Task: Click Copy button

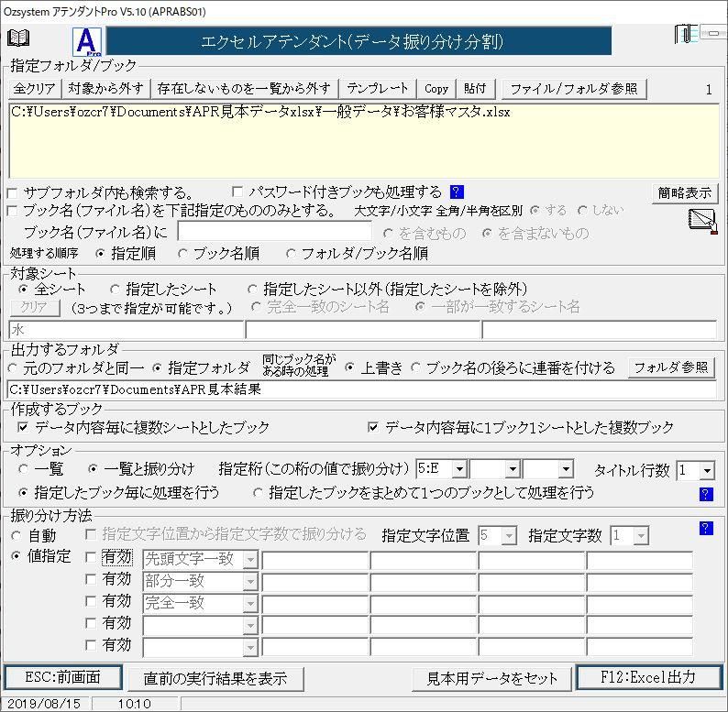Action: tap(436, 88)
